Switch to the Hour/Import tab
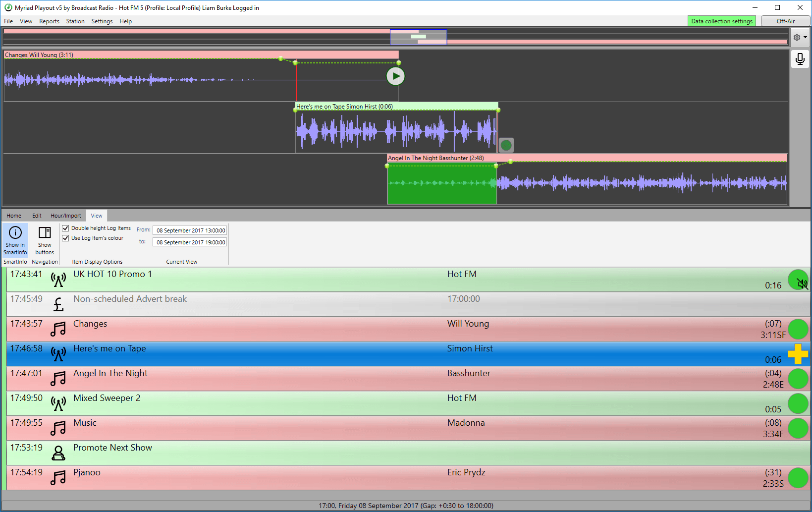The width and height of the screenshot is (812, 512). pyautogui.click(x=66, y=215)
